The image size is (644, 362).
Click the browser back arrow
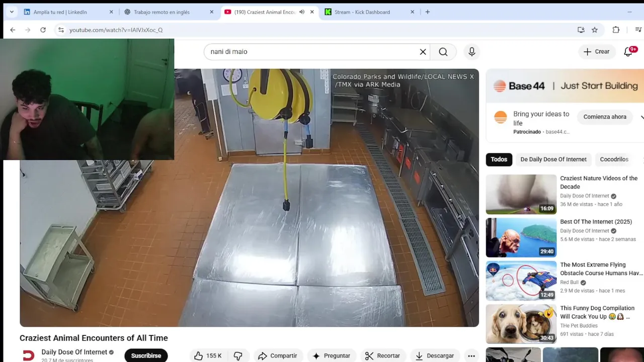[x=13, y=30]
